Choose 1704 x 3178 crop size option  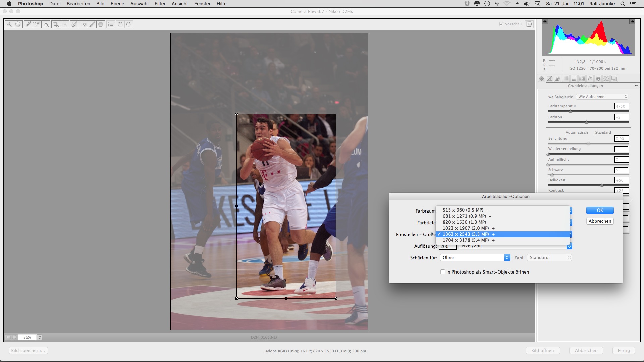(x=466, y=240)
